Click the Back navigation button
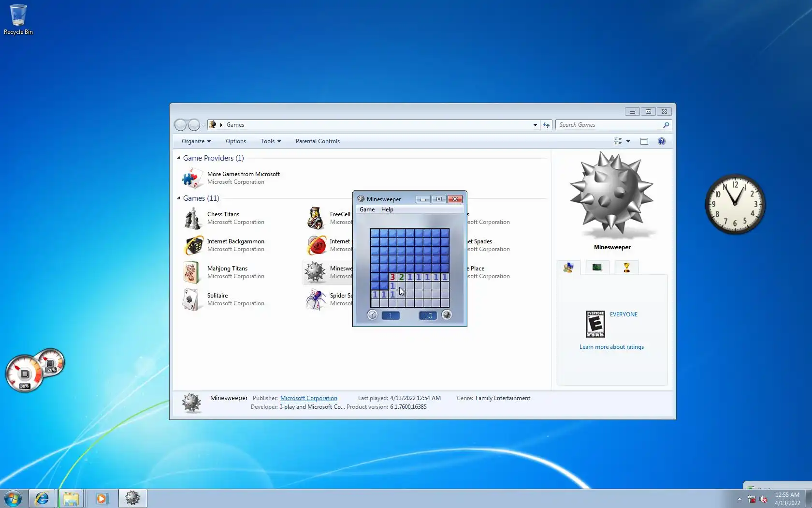 pos(181,125)
